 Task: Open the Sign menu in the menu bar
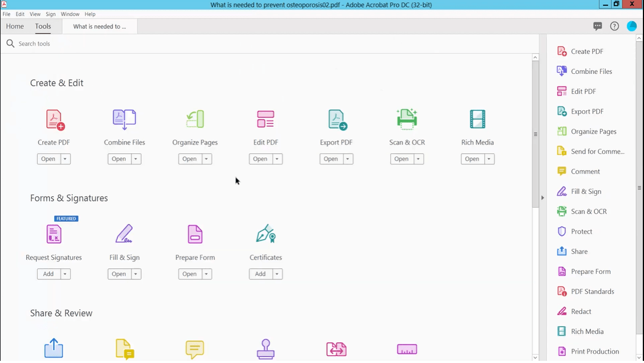(51, 14)
